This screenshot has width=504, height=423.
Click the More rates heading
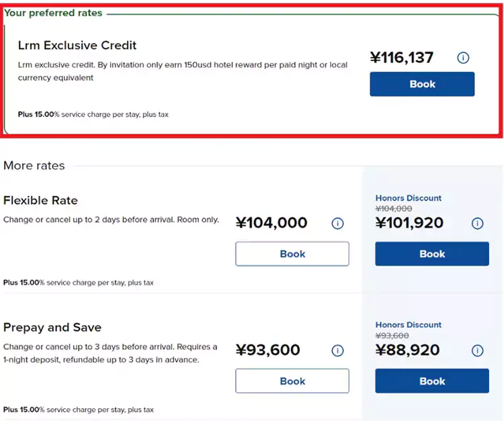point(34,165)
